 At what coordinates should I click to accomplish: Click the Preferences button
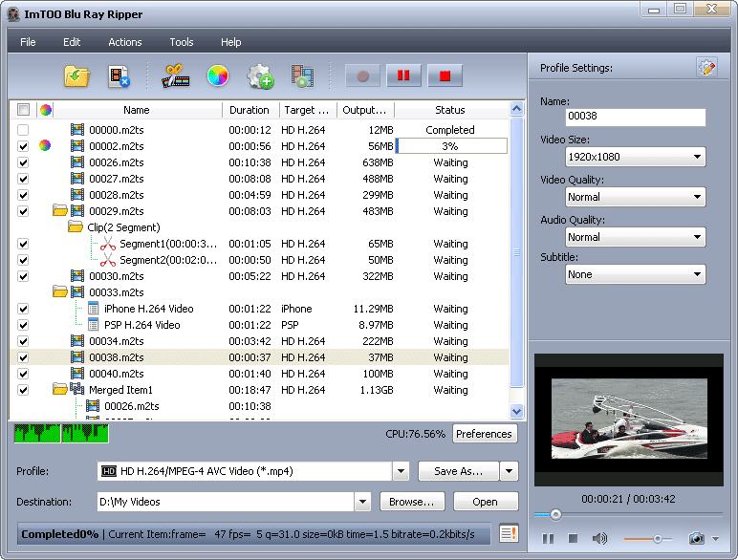point(484,434)
